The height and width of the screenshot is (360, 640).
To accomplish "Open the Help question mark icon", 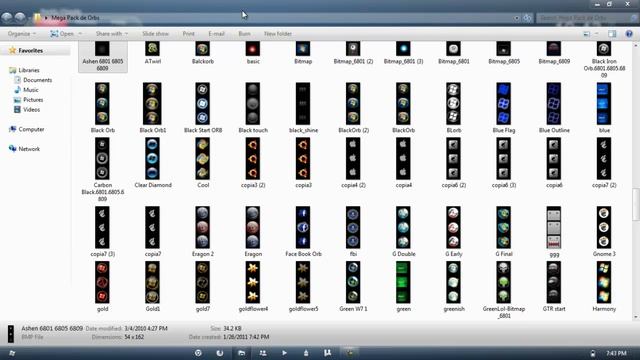I will coord(629,34).
